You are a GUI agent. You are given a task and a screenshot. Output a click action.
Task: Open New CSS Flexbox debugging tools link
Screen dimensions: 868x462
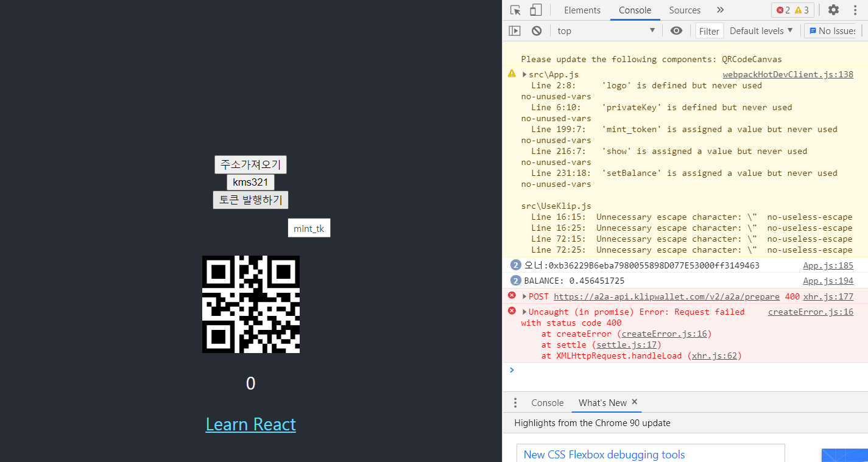click(604, 455)
